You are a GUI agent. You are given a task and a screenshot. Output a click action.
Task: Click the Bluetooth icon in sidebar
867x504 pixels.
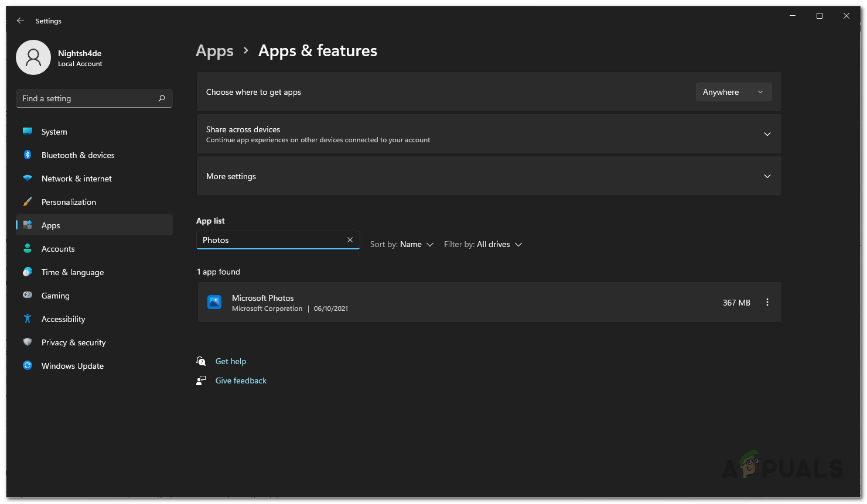(x=28, y=155)
